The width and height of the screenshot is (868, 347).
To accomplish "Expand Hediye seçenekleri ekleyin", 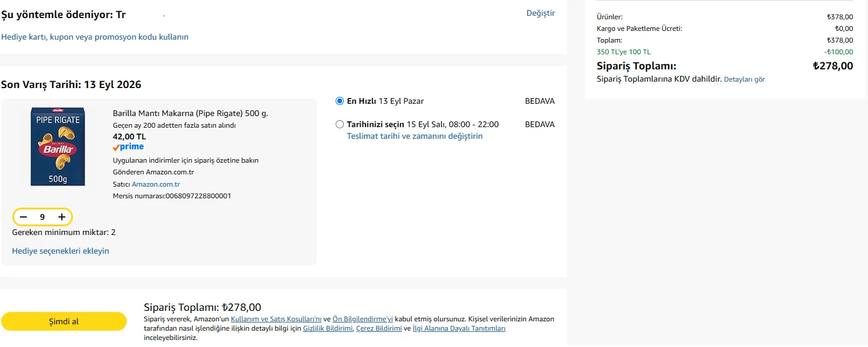I will point(61,251).
